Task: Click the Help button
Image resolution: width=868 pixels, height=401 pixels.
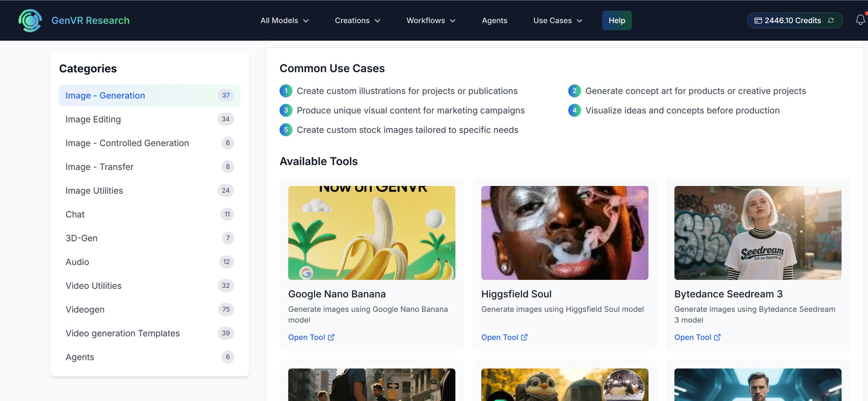Action: (x=617, y=21)
